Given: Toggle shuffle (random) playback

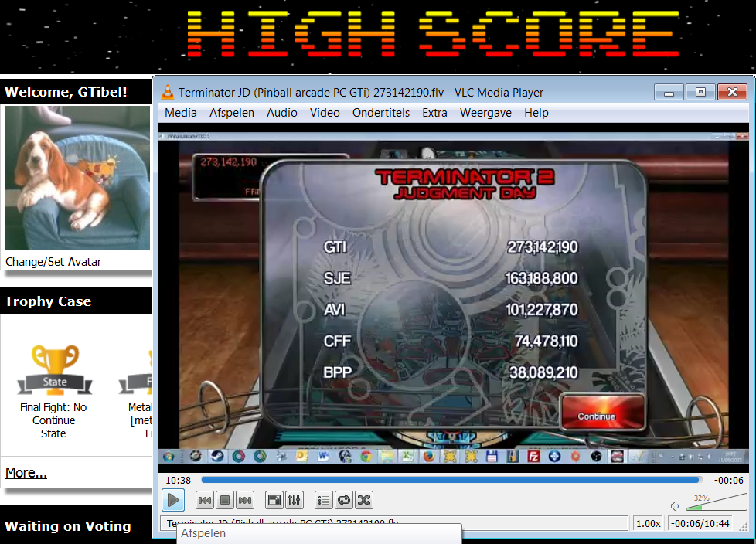Looking at the screenshot, I should (364, 500).
